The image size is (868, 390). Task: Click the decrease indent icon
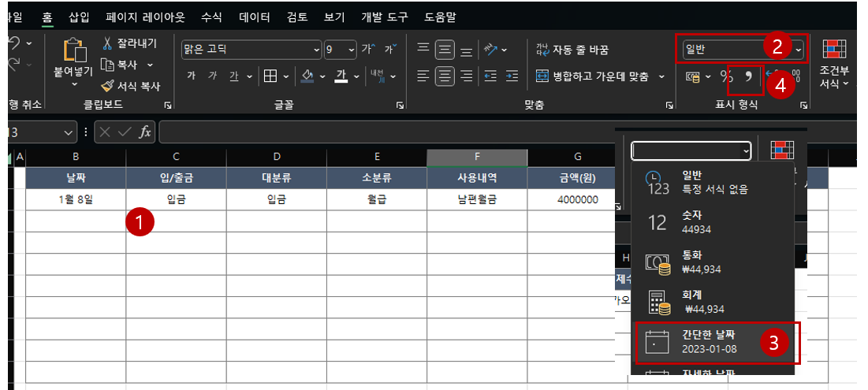(x=490, y=76)
